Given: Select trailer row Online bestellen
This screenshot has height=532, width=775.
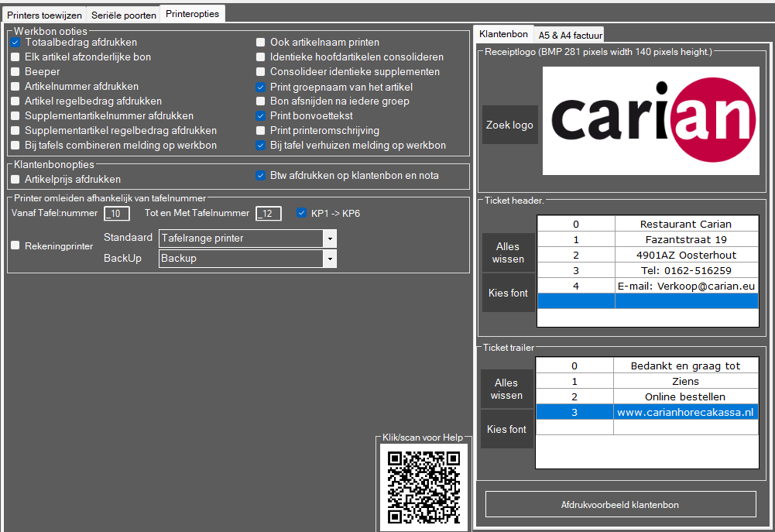Looking at the screenshot, I should click(646, 396).
